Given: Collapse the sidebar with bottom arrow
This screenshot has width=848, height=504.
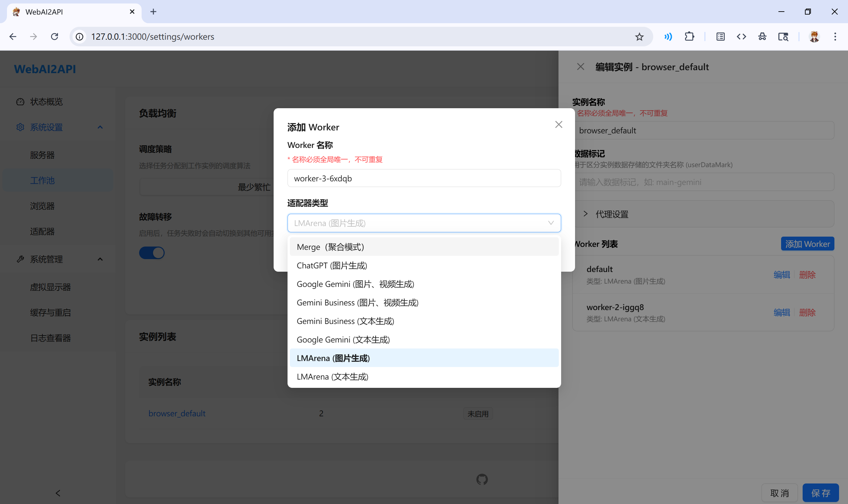Looking at the screenshot, I should pos(58,493).
